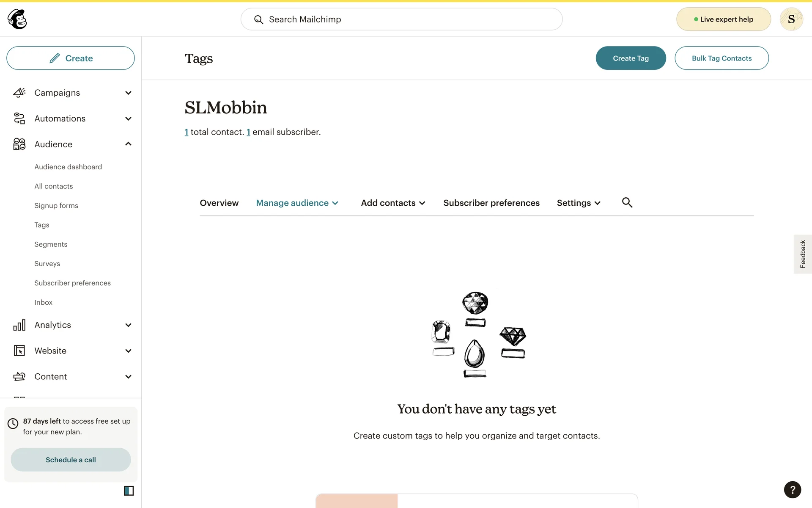Collapse the Audience section chevron

pos(128,144)
